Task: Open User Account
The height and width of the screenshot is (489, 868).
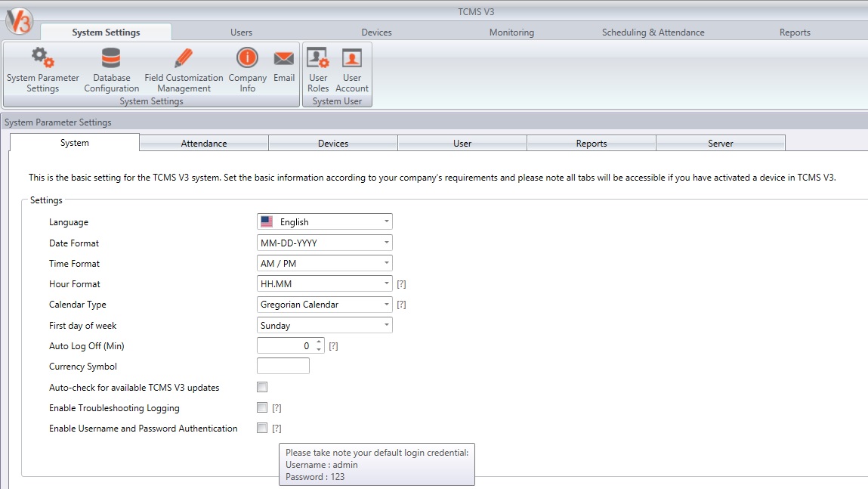Action: coord(351,70)
